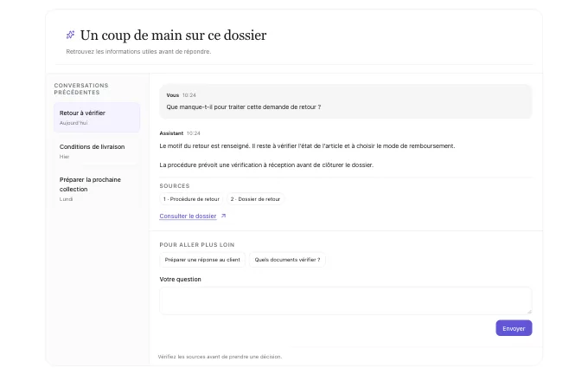This screenshot has width=588, height=368.
Task: Open Préparer la prochaine collection conversation
Action: click(x=97, y=189)
